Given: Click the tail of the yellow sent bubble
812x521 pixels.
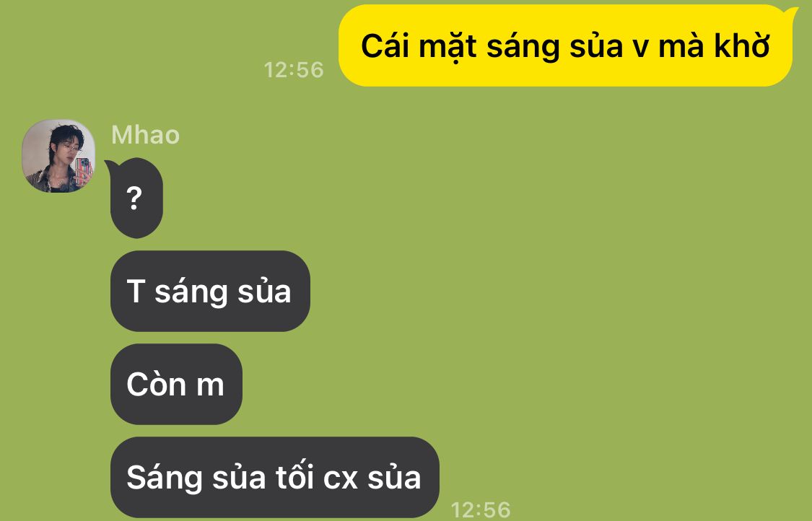Looking at the screenshot, I should [x=791, y=12].
